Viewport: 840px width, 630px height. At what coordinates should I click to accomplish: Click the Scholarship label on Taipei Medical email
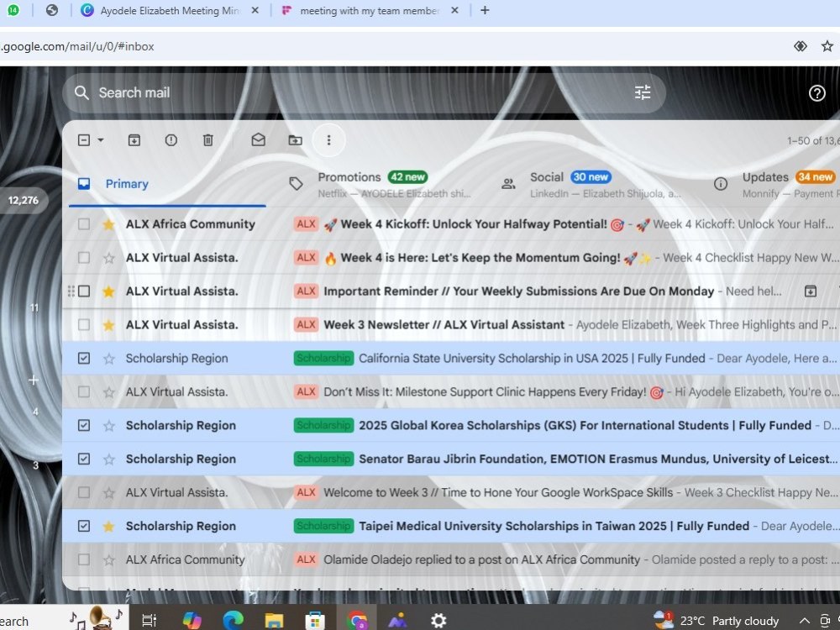point(323,526)
